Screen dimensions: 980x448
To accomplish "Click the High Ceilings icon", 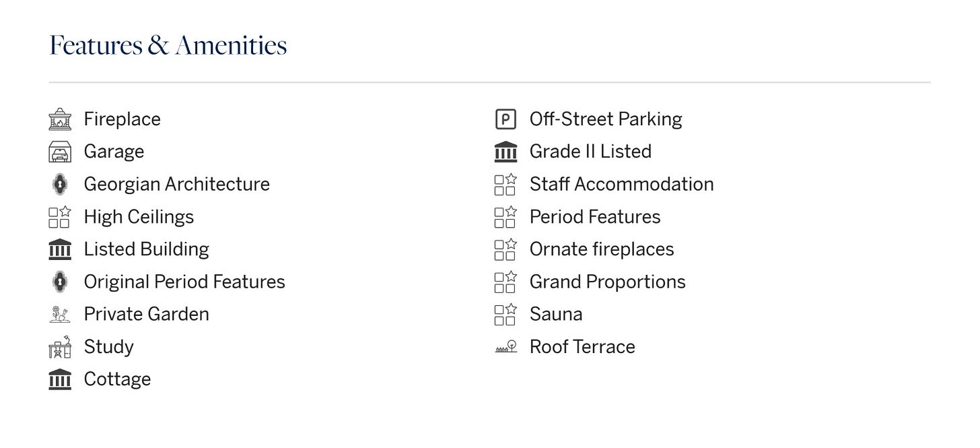I will [x=60, y=217].
